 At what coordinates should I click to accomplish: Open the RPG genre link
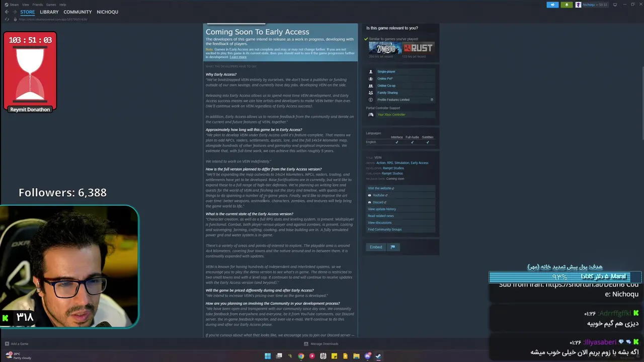390,163
